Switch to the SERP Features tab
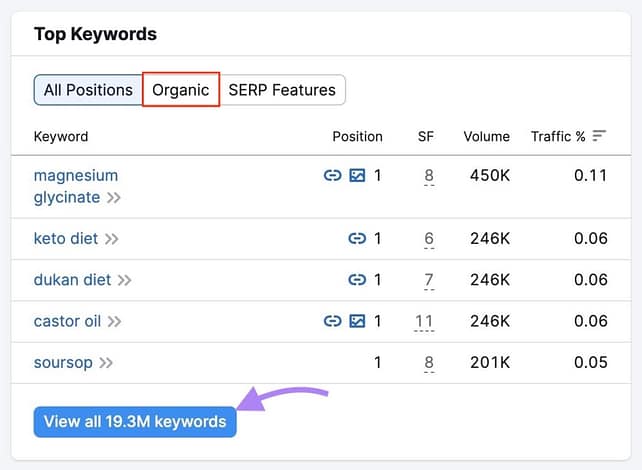 coord(282,90)
